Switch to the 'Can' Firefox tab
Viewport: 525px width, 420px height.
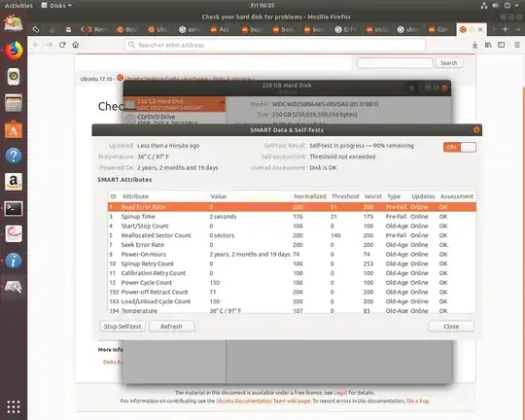coord(439,29)
